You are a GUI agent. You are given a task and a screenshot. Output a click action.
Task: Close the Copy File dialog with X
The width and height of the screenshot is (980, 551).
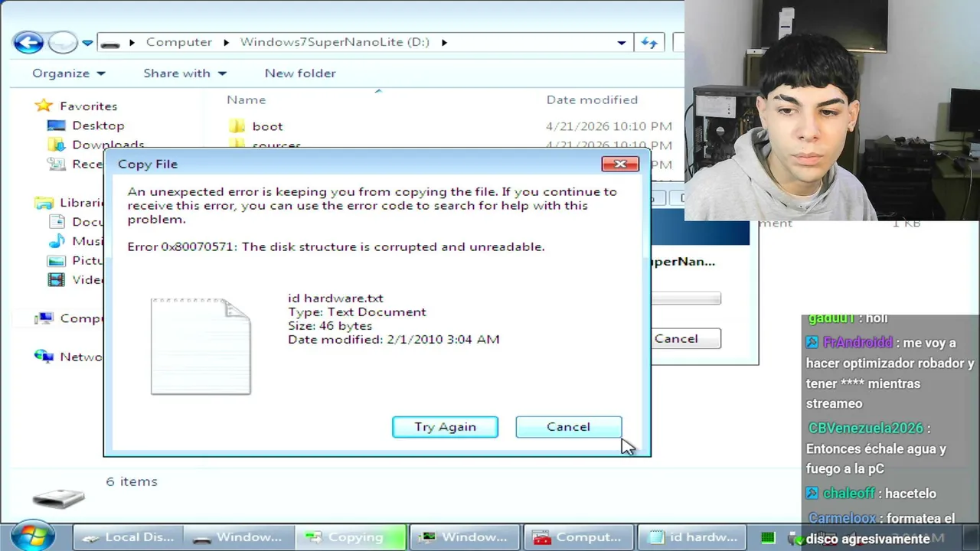click(x=620, y=164)
